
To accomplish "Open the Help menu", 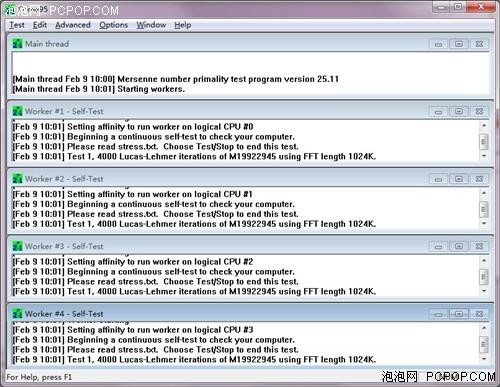I will coord(183,25).
